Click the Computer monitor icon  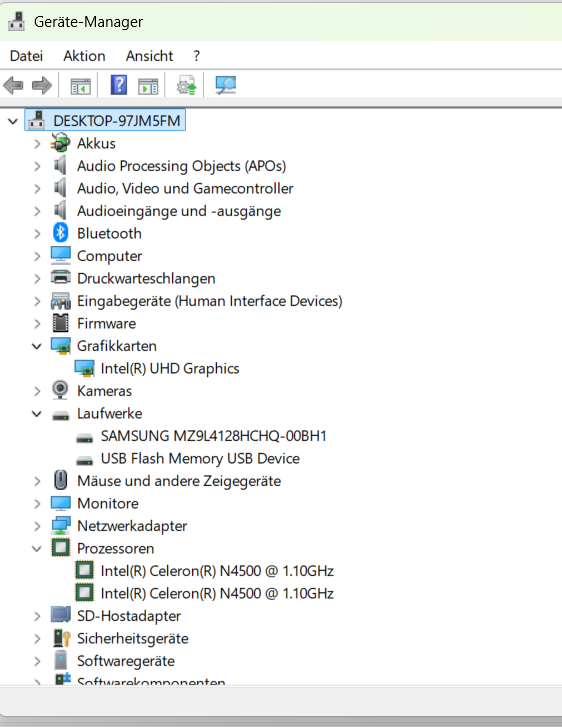pyautogui.click(x=61, y=255)
